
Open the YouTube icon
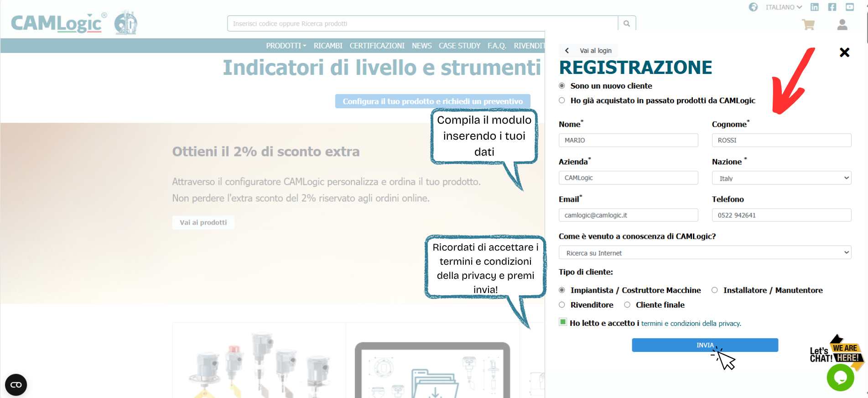pos(850,7)
